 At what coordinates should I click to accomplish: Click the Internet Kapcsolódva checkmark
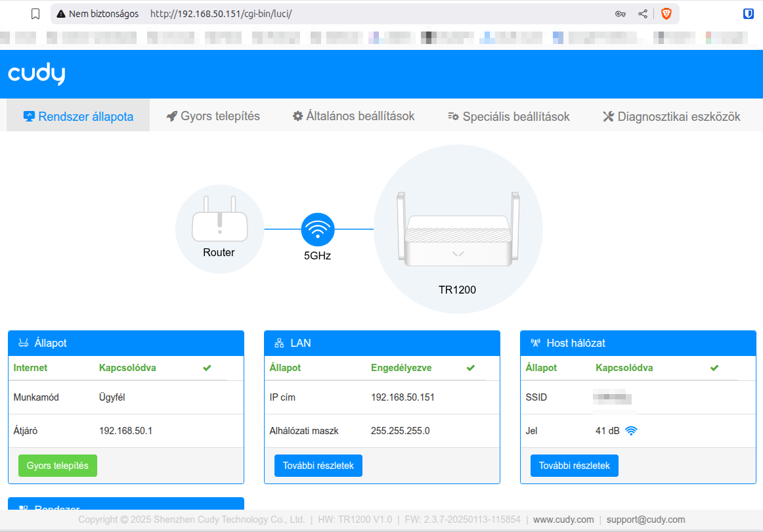pos(207,368)
